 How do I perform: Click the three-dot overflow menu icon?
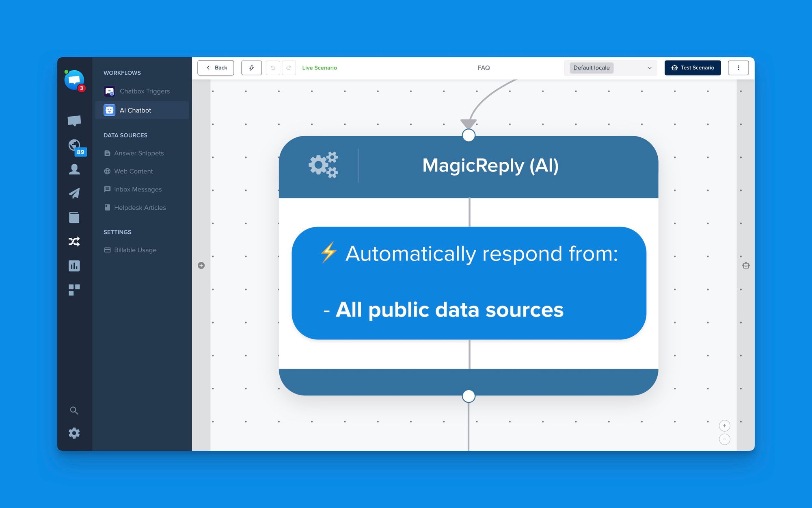pyautogui.click(x=739, y=68)
